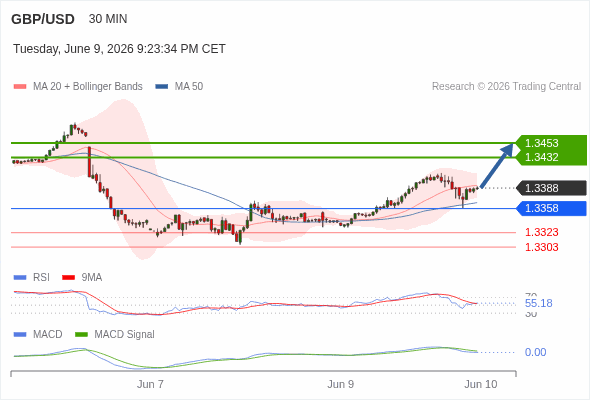
Task: Click the Jun 7 date axis marker
Action: [150, 384]
